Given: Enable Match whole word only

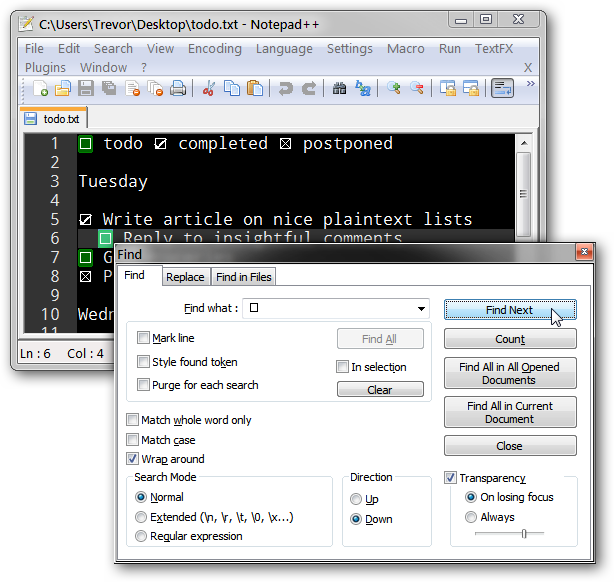Looking at the screenshot, I should [132, 420].
